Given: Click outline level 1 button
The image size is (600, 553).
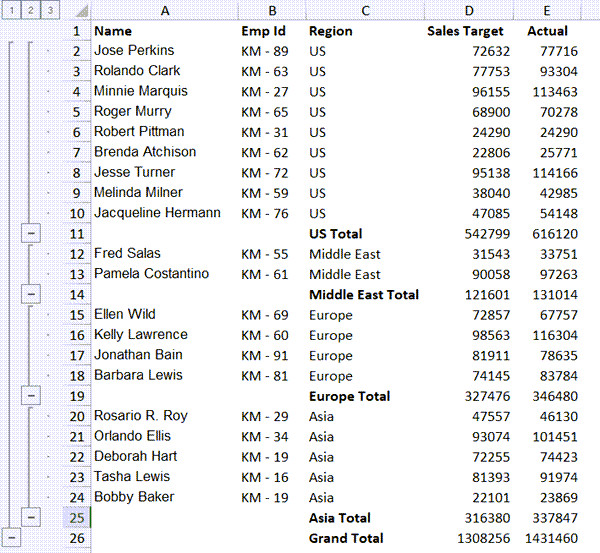Looking at the screenshot, I should 10,10.
